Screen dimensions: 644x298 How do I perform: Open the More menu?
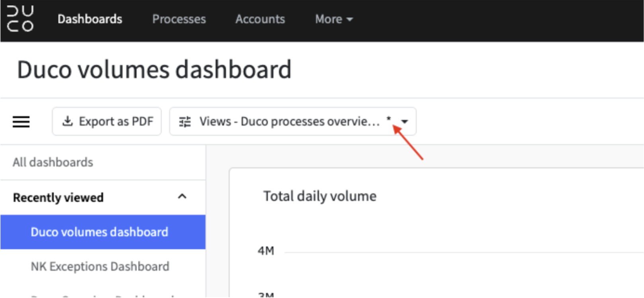pos(334,19)
